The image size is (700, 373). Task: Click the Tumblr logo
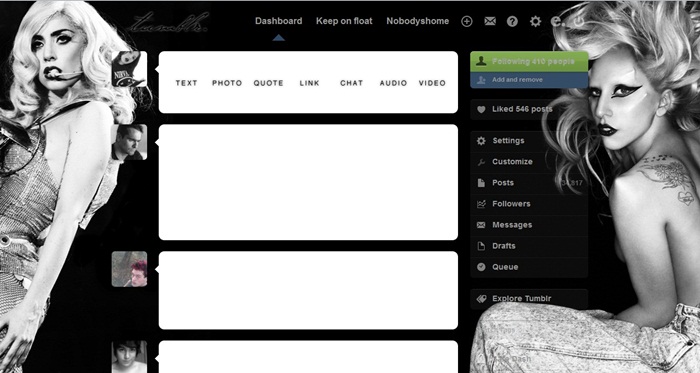tap(168, 22)
